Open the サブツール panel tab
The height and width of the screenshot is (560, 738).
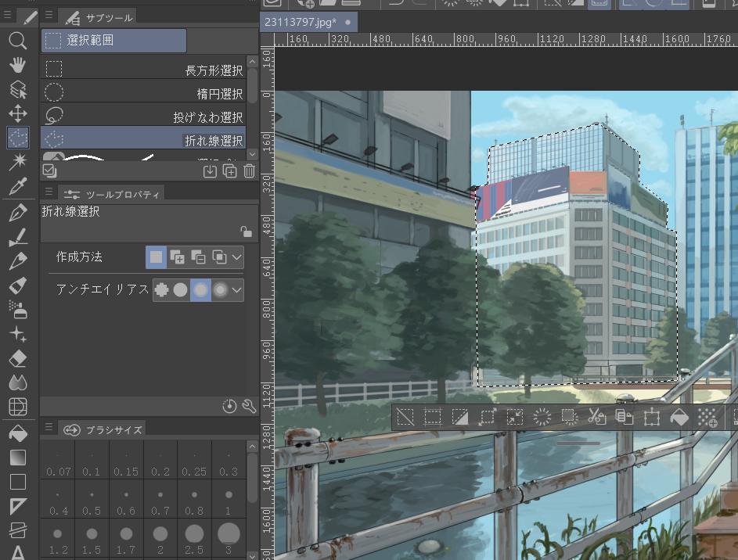(99, 18)
